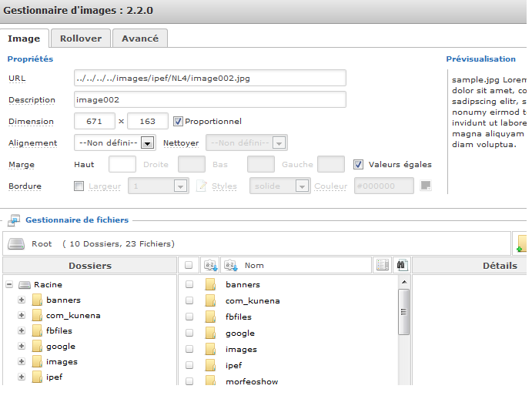Screen dimensions: 532x399
Task: Click the images folder icon in tree
Action: coord(37,361)
